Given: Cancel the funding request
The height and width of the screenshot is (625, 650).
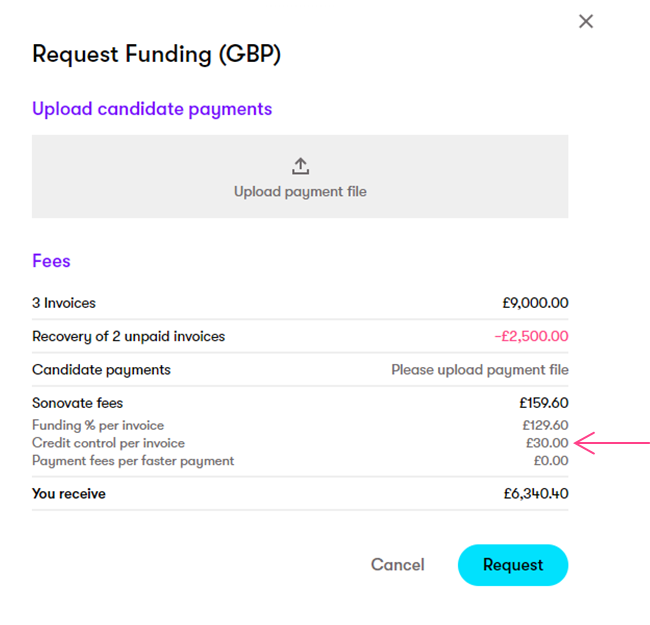Looking at the screenshot, I should [397, 565].
